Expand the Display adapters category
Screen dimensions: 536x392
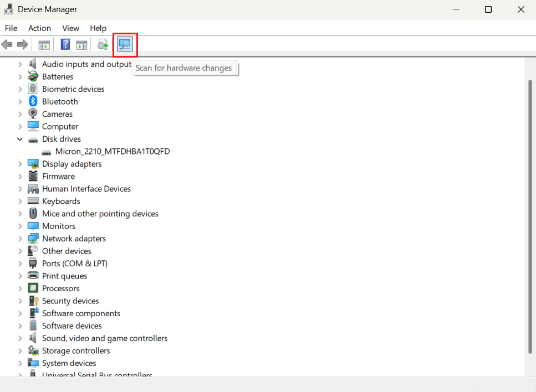(20, 163)
